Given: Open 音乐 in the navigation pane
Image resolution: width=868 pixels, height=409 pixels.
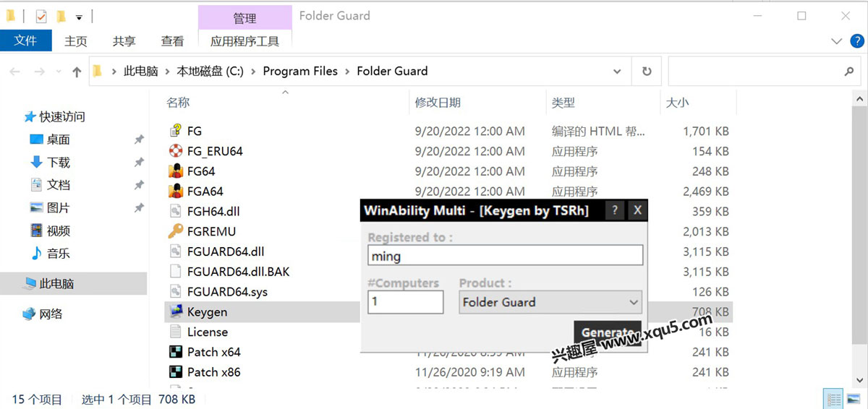Looking at the screenshot, I should pyautogui.click(x=59, y=254).
